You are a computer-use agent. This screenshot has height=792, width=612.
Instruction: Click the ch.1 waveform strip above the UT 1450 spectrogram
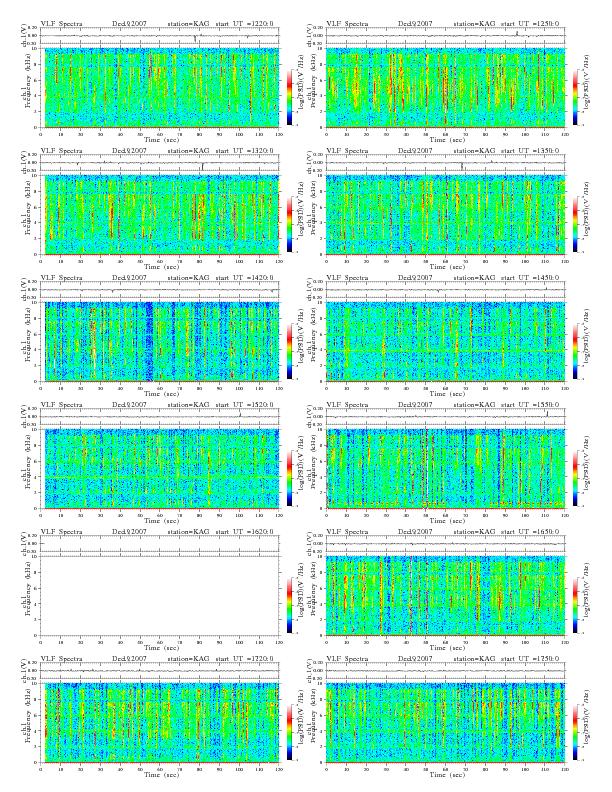click(445, 290)
